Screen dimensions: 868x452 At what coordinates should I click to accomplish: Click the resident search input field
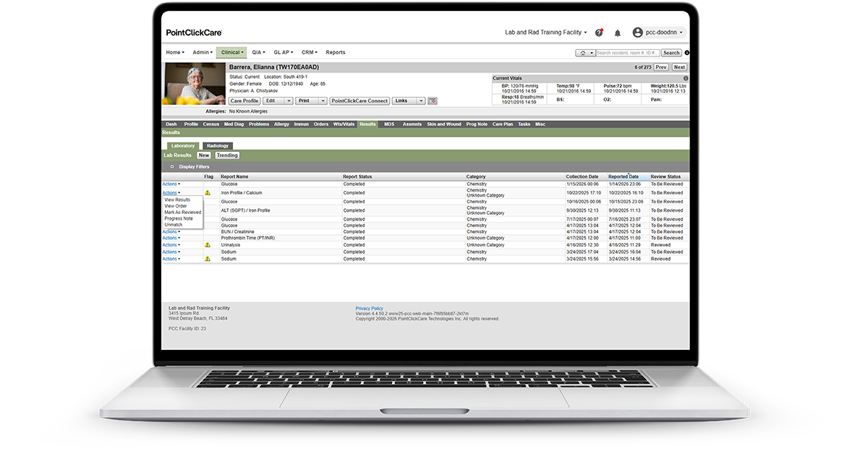(628, 53)
